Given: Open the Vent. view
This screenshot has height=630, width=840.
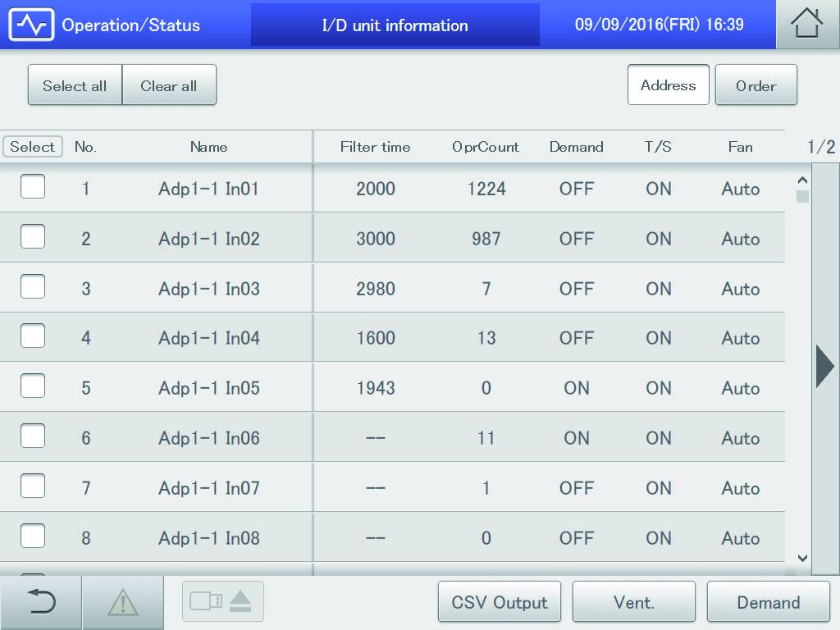Looking at the screenshot, I should [633, 603].
